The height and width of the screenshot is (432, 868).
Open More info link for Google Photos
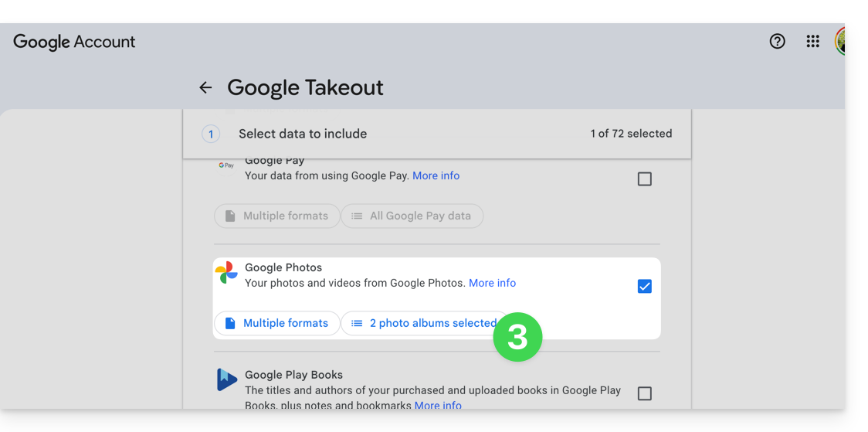492,283
